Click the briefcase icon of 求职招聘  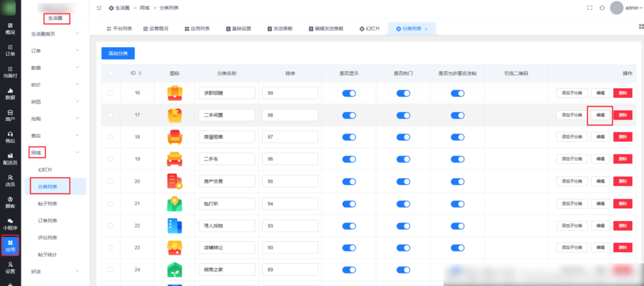pos(175,93)
